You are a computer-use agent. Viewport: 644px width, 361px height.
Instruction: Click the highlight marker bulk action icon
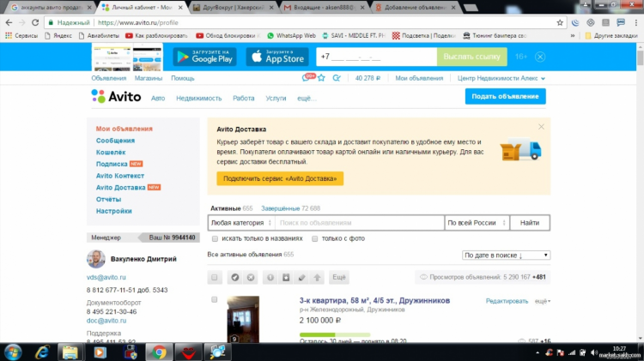point(301,278)
